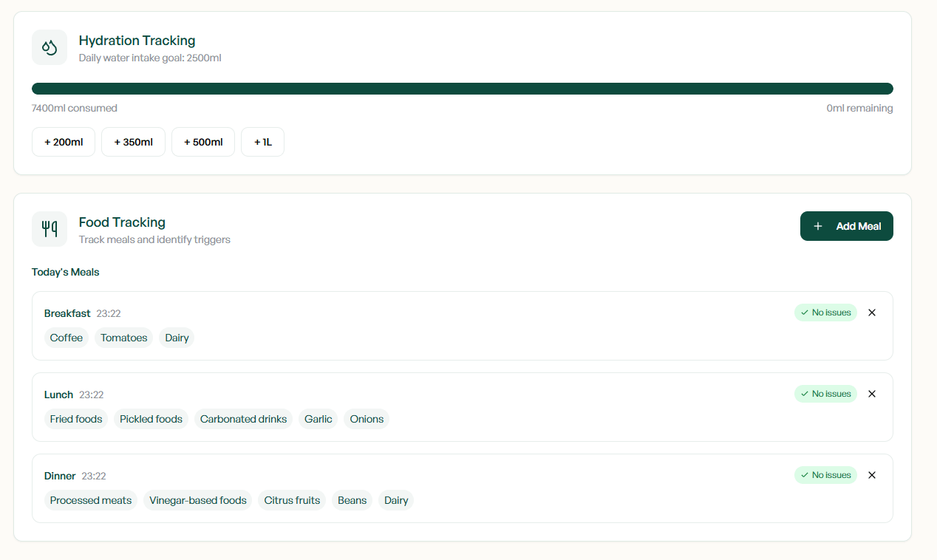
Task: Add 200ml of water
Action: click(x=64, y=142)
